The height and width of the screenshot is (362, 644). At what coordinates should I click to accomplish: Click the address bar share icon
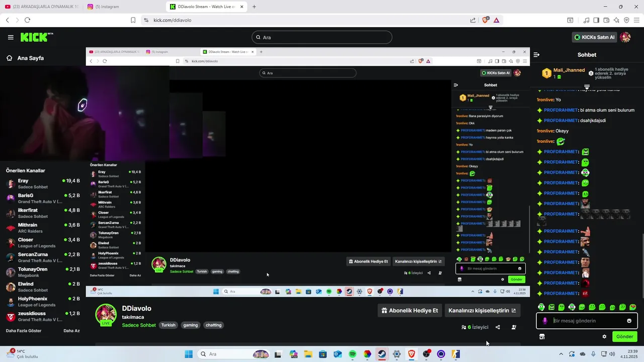coord(473,20)
